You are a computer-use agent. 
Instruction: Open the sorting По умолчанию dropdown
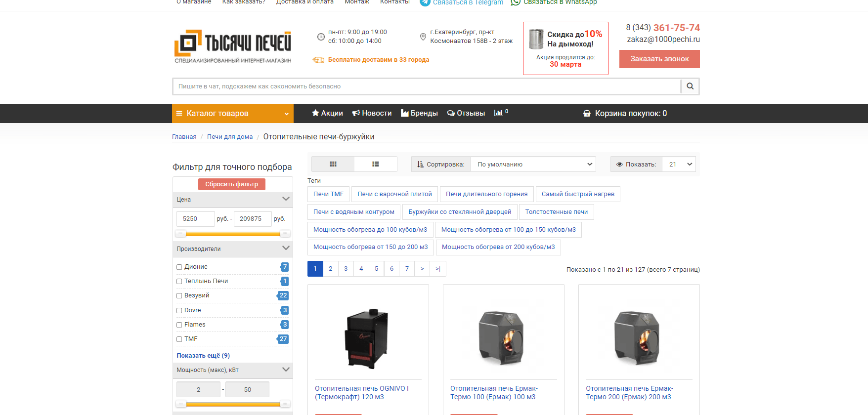[533, 164]
